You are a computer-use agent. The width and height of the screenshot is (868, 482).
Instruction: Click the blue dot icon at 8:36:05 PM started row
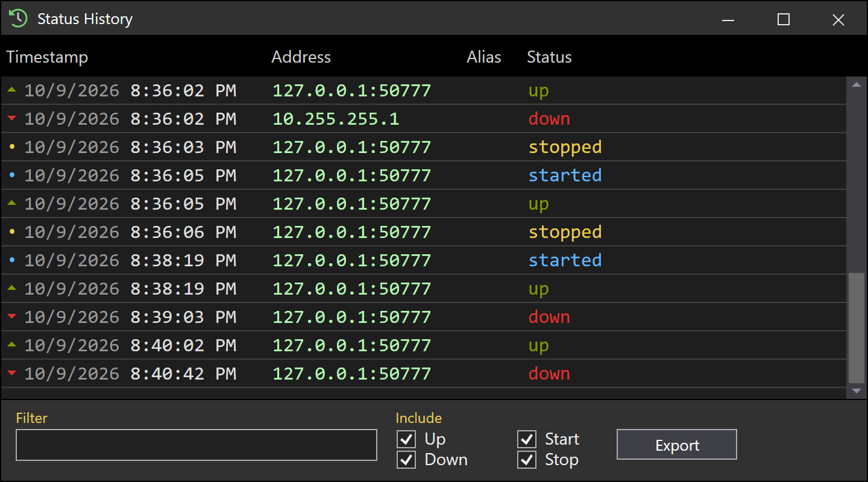pyautogui.click(x=12, y=175)
